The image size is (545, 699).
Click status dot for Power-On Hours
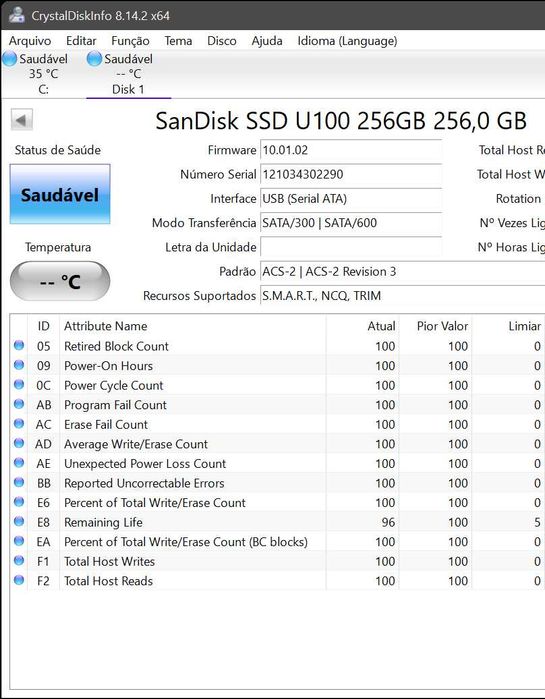pos(19,365)
